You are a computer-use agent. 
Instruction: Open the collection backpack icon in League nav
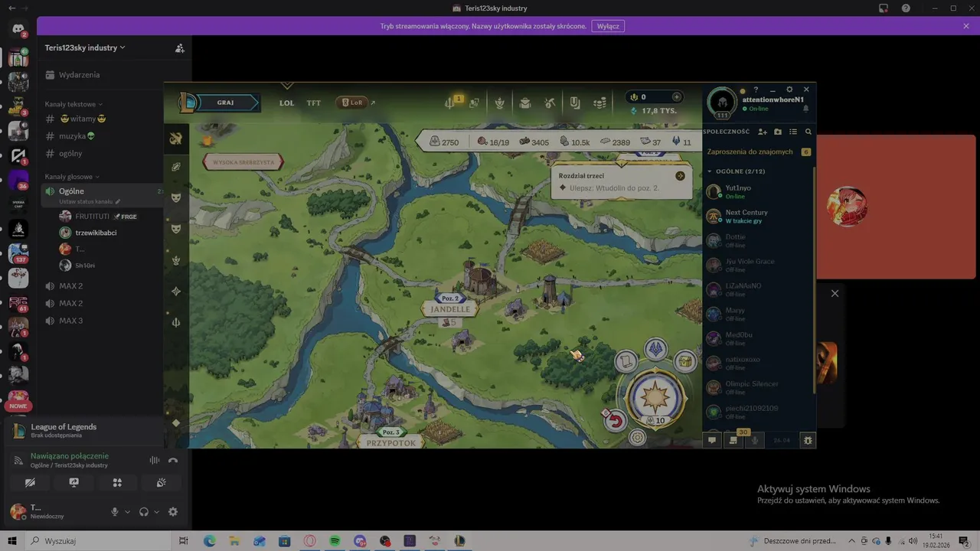pyautogui.click(x=525, y=103)
